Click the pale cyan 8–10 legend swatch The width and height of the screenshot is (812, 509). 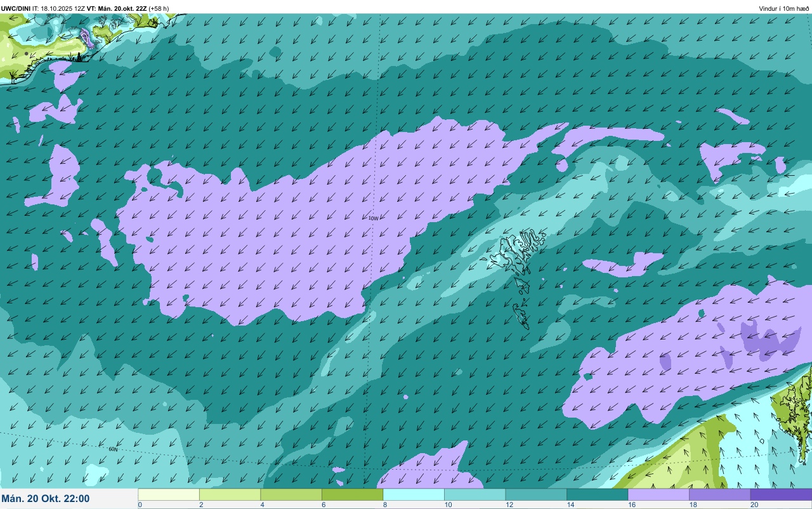point(414,494)
